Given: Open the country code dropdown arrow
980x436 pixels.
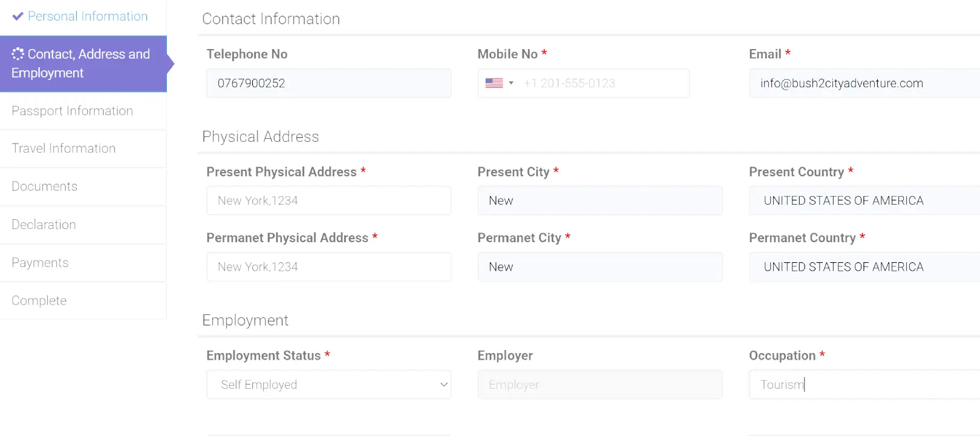Looking at the screenshot, I should pos(511,83).
